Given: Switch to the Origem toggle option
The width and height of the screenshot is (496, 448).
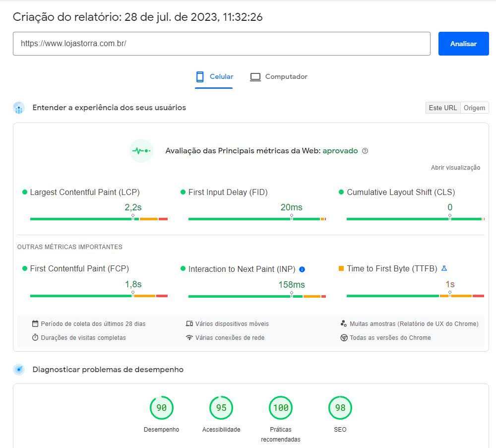Looking at the screenshot, I should (474, 108).
